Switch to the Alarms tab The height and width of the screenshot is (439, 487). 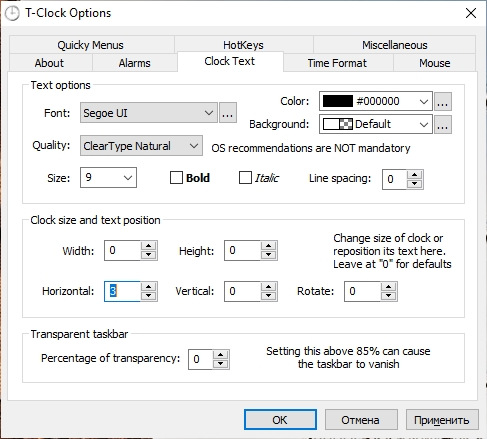[x=135, y=63]
